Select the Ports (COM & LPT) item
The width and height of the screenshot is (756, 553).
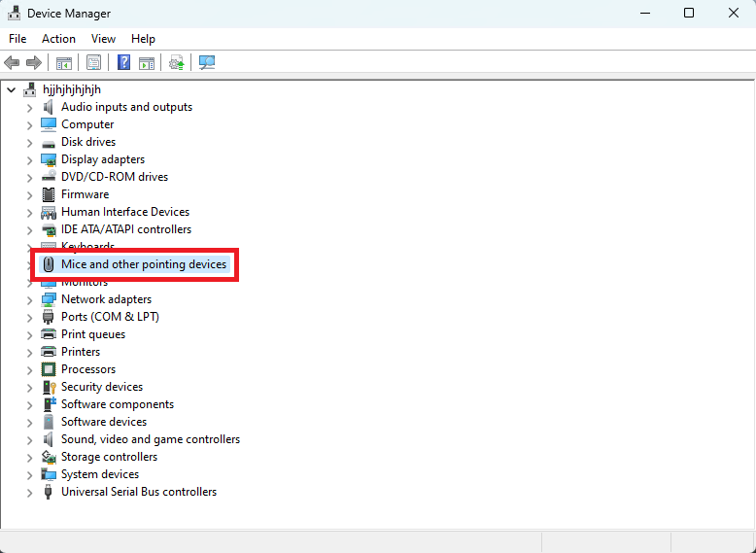pos(110,317)
